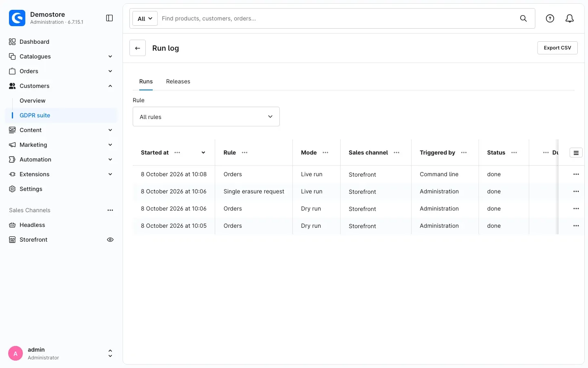Open the Sales channel column options dots
This screenshot has height=368, width=588.
pos(396,153)
